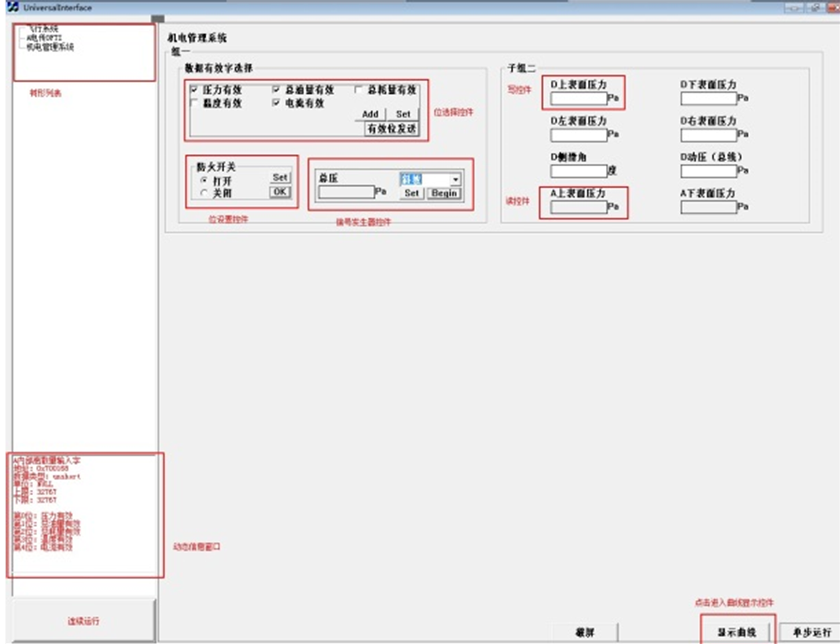This screenshot has height=644, width=840.
Task: Choose the 打开 radio option for 防火开关
Action: point(204,180)
